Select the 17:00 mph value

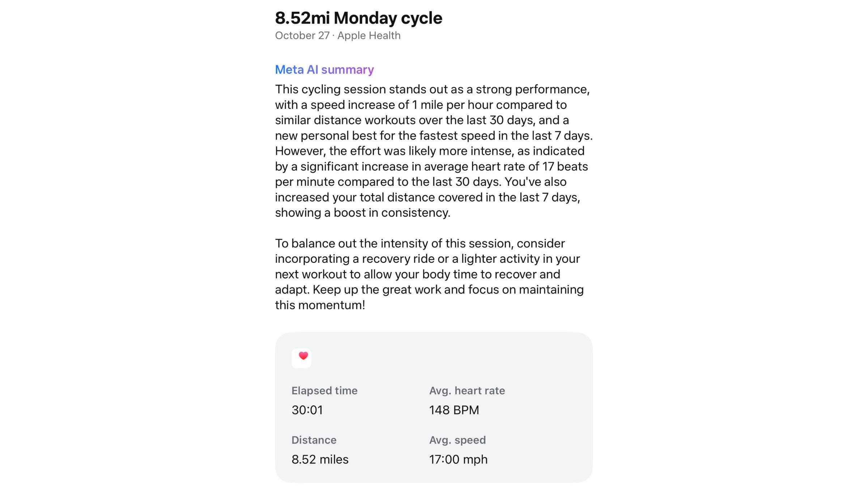click(x=458, y=459)
